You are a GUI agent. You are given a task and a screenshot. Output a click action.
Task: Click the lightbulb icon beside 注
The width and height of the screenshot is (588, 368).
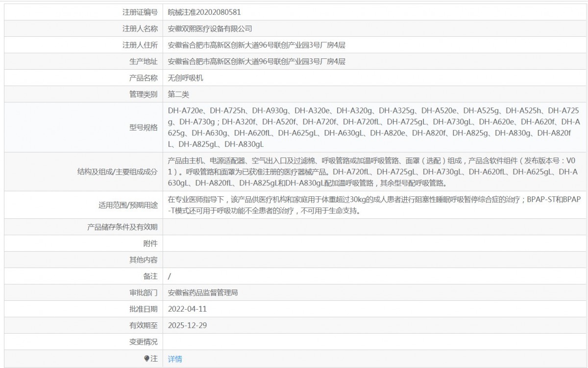[x=147, y=359]
